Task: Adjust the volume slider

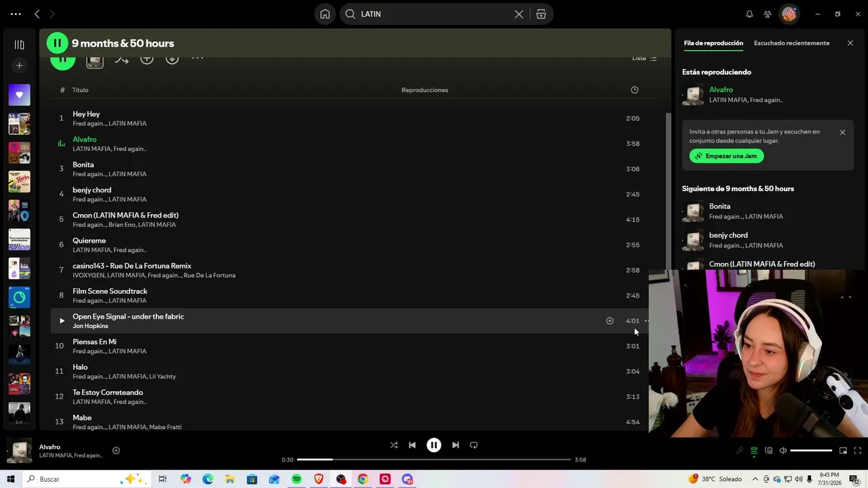Action: click(811, 451)
